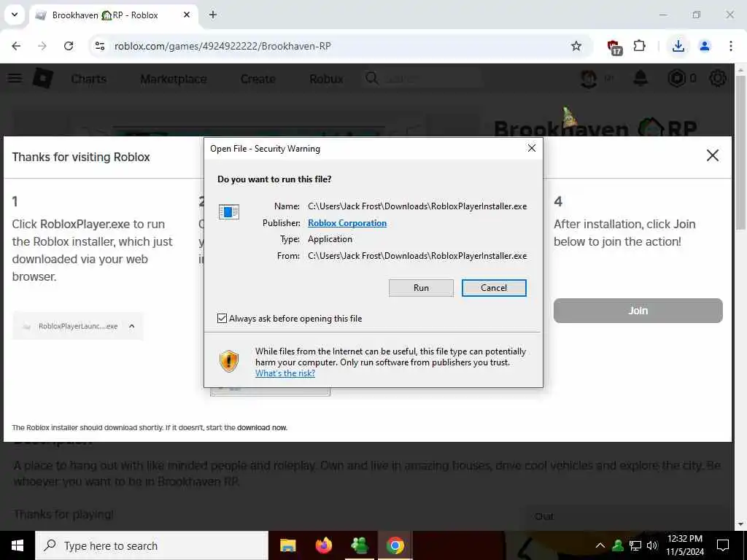Open the volume tray icon

coord(652,545)
